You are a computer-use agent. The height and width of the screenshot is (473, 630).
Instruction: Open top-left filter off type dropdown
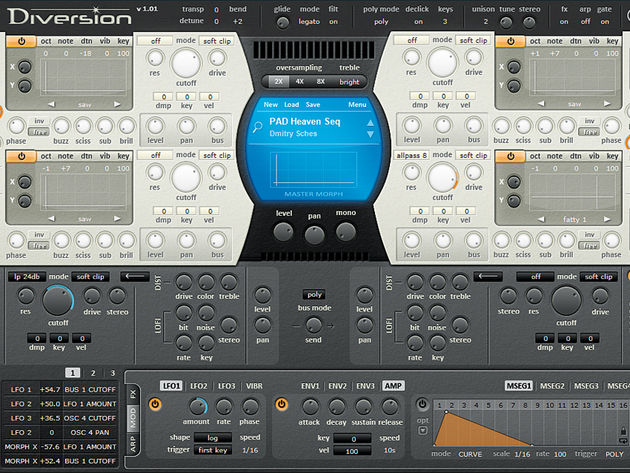pos(155,41)
